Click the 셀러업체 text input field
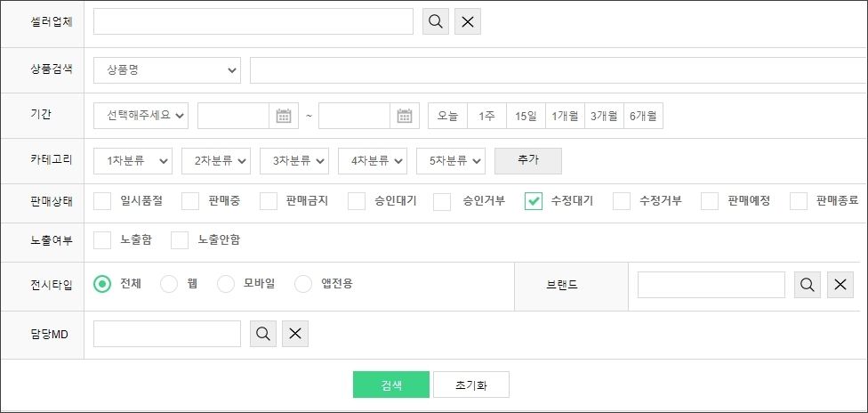Viewport: 868px width, 413px height. click(253, 22)
